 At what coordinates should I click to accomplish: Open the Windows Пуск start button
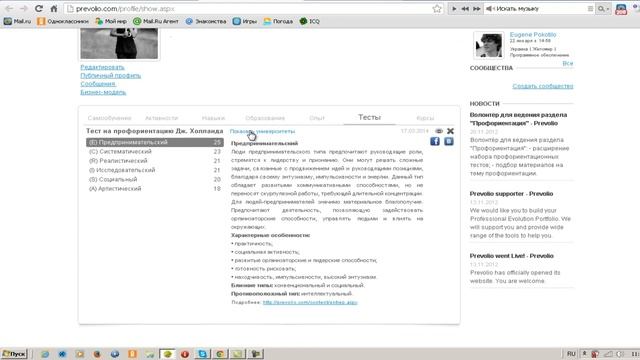point(14,354)
